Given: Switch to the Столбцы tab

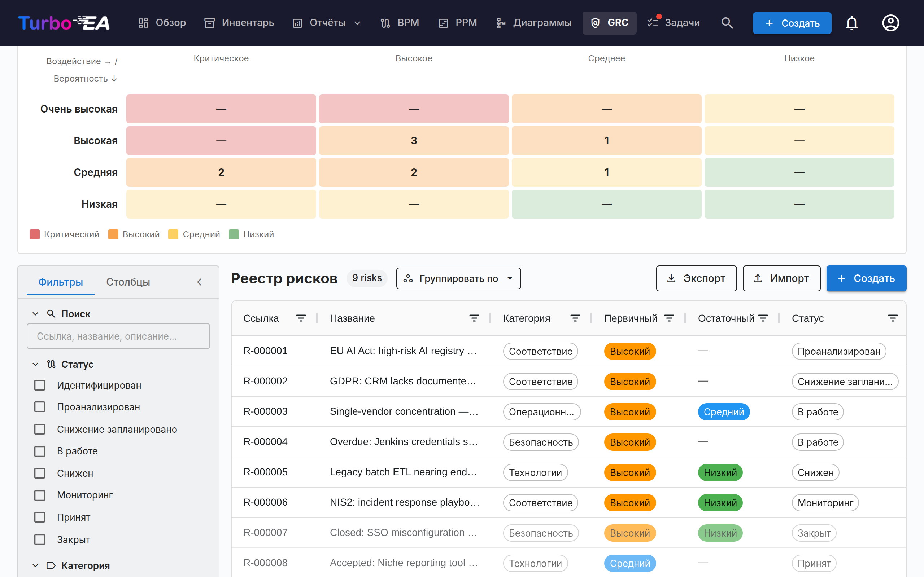Looking at the screenshot, I should click(128, 282).
